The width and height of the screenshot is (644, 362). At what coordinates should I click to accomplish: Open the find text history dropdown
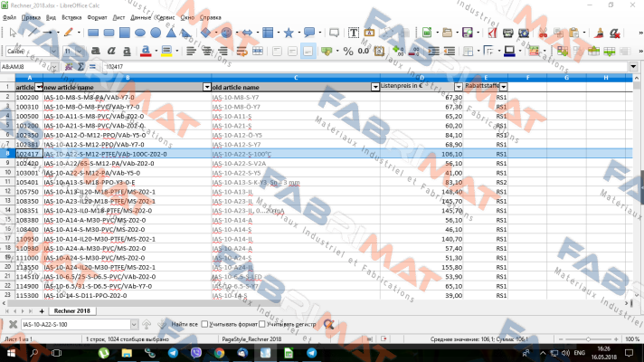tap(134, 325)
